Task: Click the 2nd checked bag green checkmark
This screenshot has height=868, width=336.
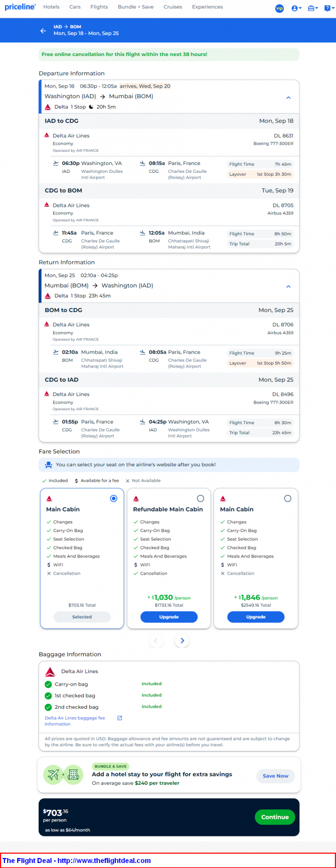Action: [48, 707]
